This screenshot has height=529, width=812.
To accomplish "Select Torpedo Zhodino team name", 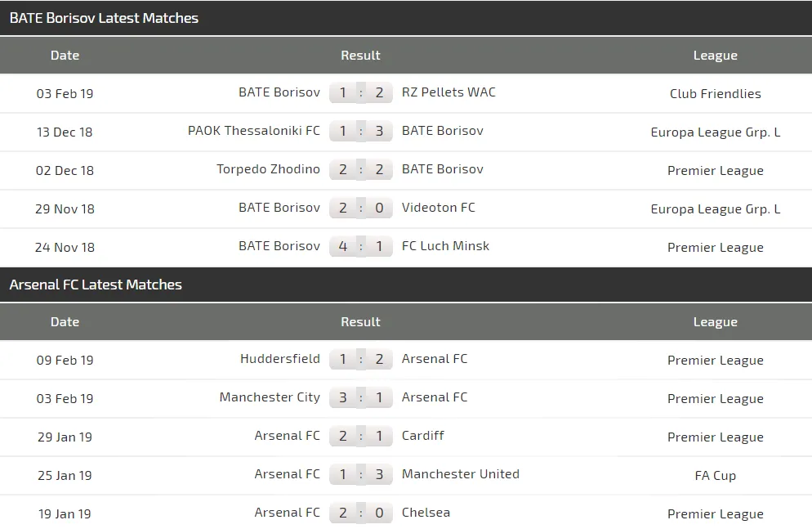I will click(268, 169).
